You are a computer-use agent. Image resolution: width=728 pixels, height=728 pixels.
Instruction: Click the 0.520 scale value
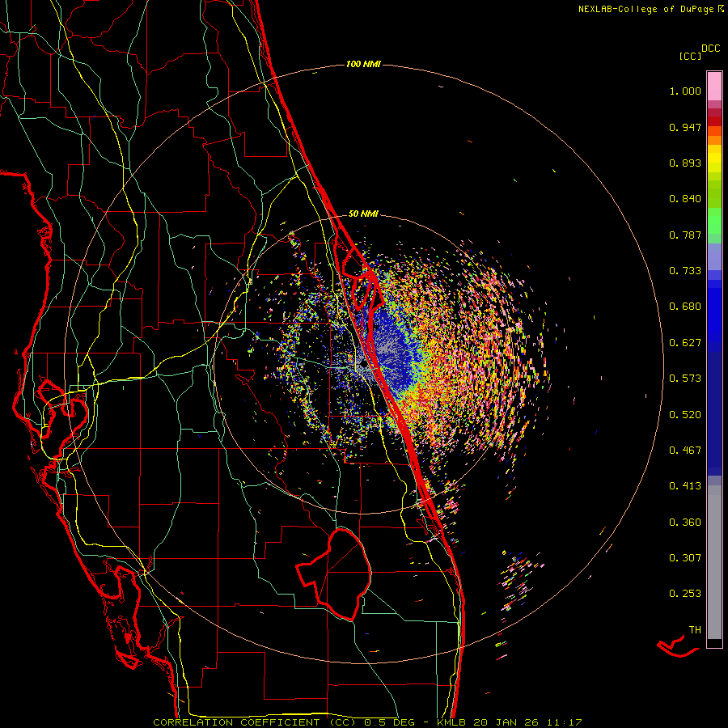coord(685,414)
